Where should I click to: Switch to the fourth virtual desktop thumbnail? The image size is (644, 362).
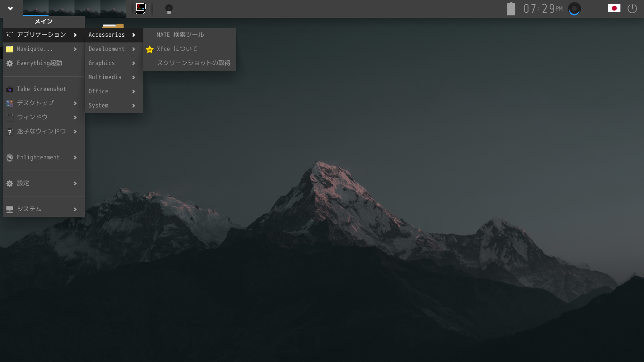click(x=113, y=8)
